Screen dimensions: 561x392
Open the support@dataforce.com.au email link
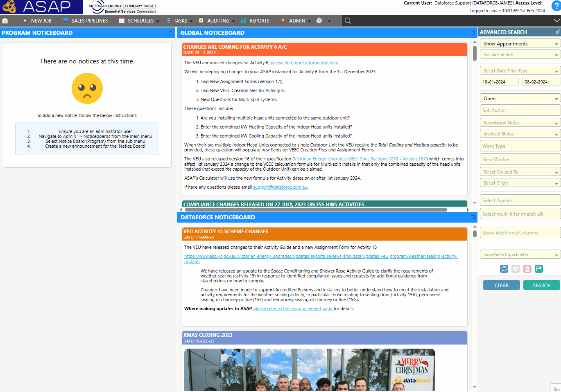(280, 187)
